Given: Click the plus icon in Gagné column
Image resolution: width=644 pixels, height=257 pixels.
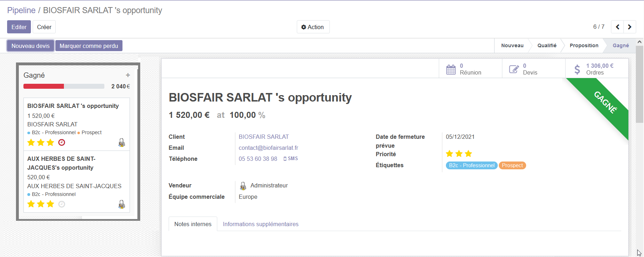Looking at the screenshot, I should (128, 75).
